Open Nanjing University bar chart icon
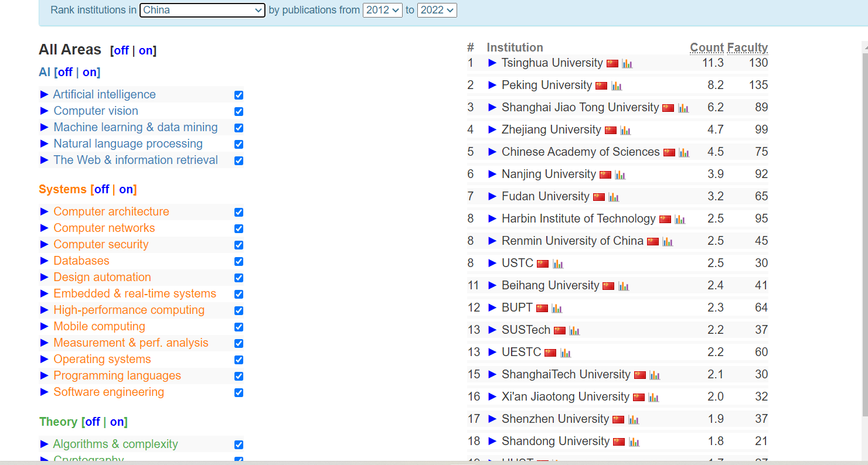The image size is (868, 465). coord(620,175)
